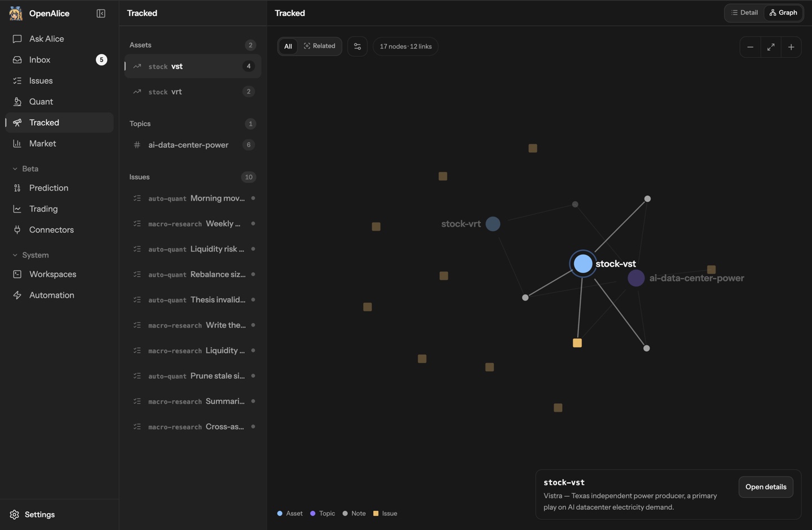Fit graph to view with expand icon

pyautogui.click(x=771, y=47)
